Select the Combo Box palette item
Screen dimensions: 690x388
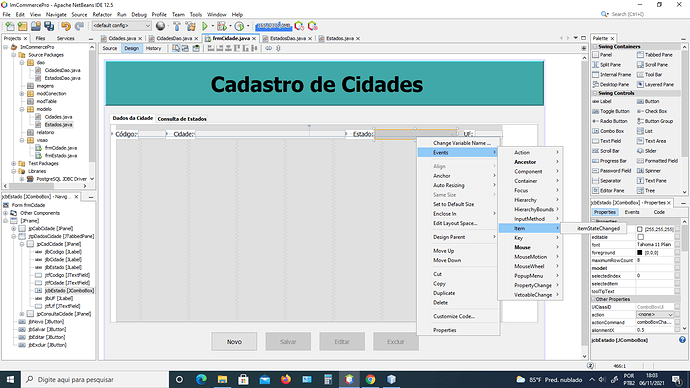coord(608,131)
